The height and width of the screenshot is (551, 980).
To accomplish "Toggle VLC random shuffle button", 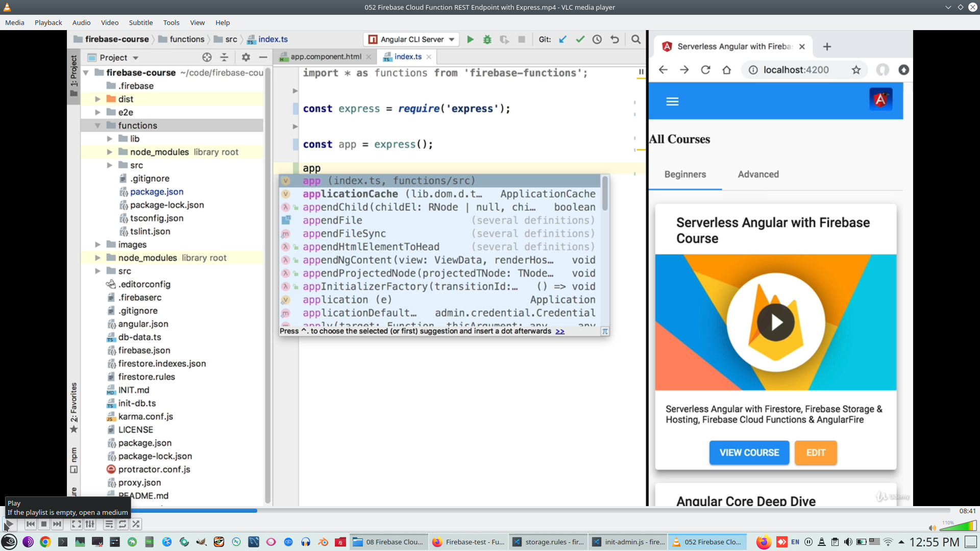I will [136, 524].
